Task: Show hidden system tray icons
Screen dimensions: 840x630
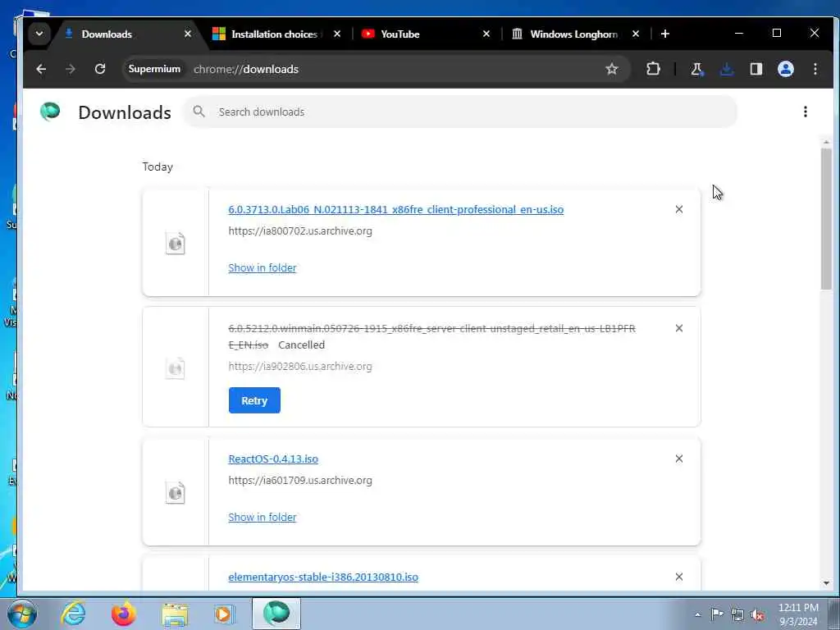Action: pyautogui.click(x=697, y=614)
